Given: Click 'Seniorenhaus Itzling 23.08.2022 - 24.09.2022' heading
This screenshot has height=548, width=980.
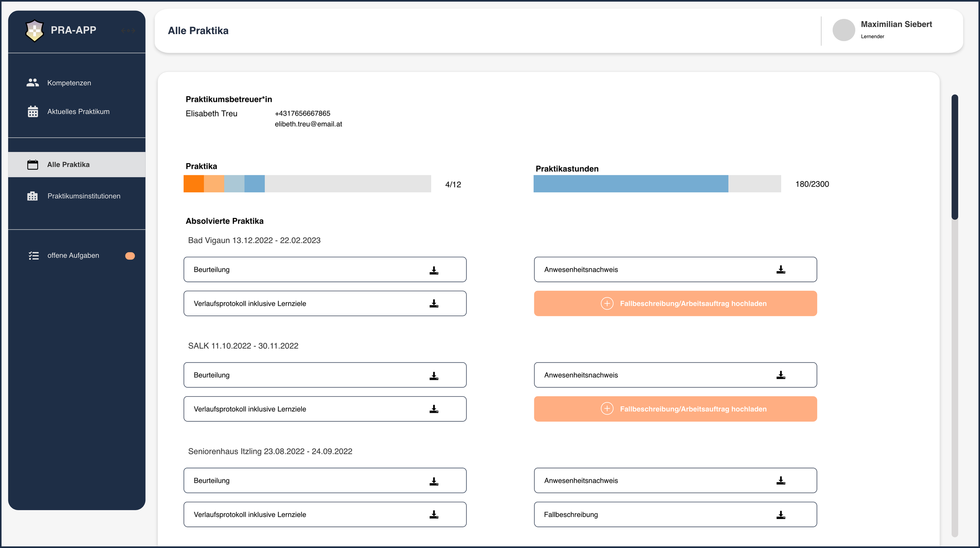Looking at the screenshot, I should point(270,451).
